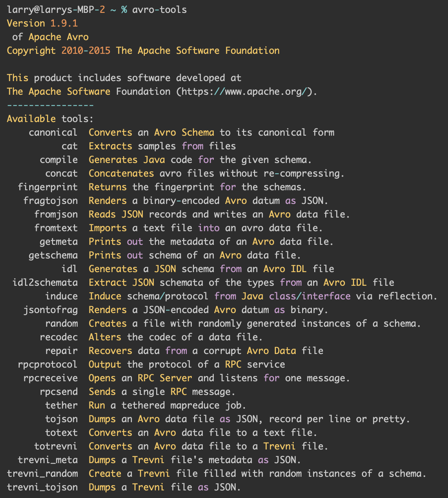Select the lowercase 'idl' tool name
Viewport: 448px width, 498px height.
pos(70,269)
